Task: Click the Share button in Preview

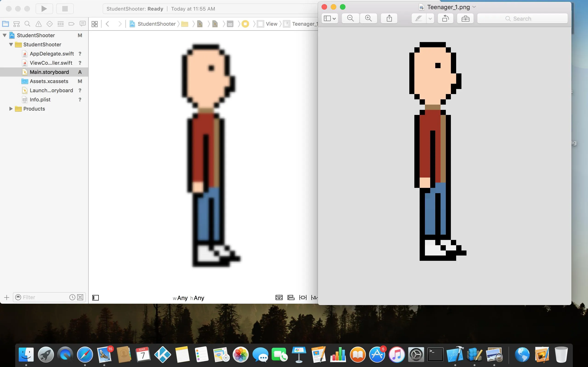Action: coord(389,18)
